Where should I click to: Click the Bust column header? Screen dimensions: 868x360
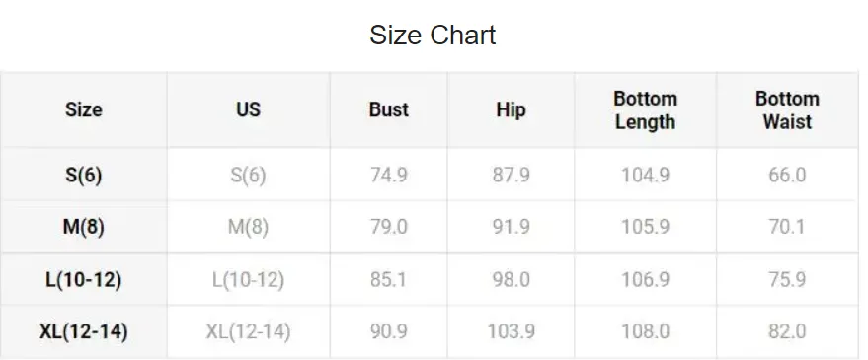pos(389,109)
